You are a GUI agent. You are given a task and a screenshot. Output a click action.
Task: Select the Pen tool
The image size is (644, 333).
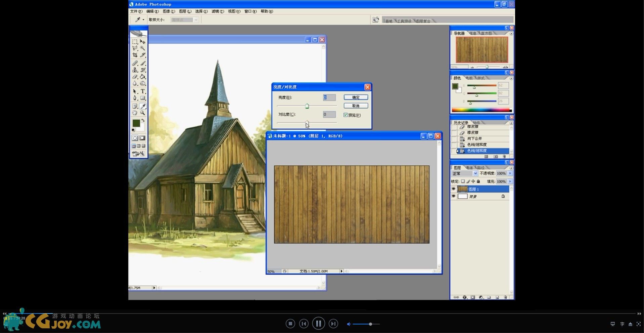135,98
